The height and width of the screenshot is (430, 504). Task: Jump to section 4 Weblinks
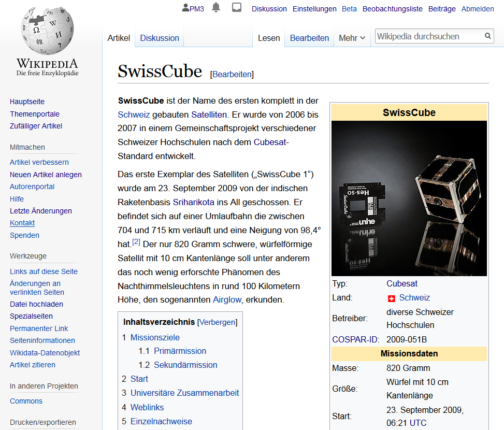[147, 407]
